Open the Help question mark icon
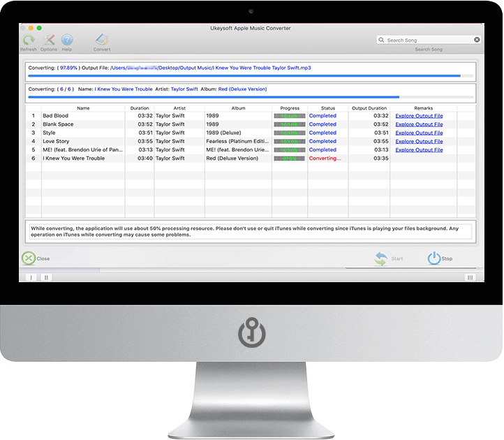This screenshot has height=440, width=504. [67, 40]
